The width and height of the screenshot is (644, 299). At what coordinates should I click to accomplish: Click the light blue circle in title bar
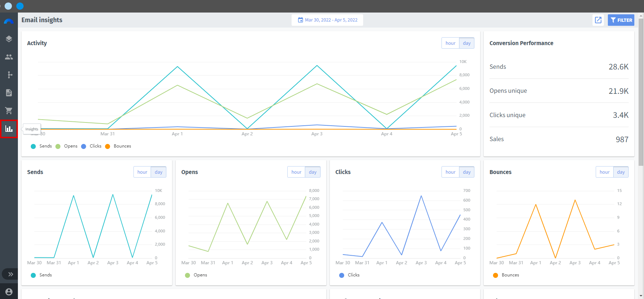(8, 6)
